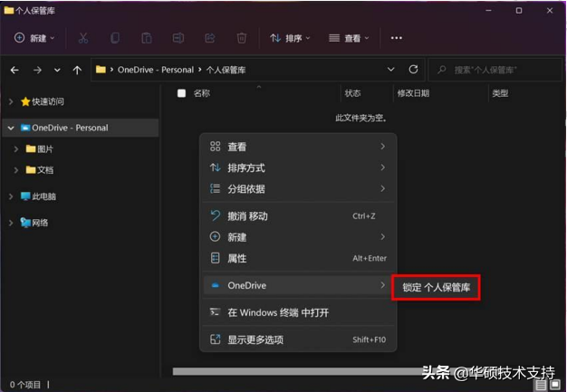This screenshot has height=392, width=567.
Task: Click the Copy toolbar icon
Action: [x=115, y=38]
